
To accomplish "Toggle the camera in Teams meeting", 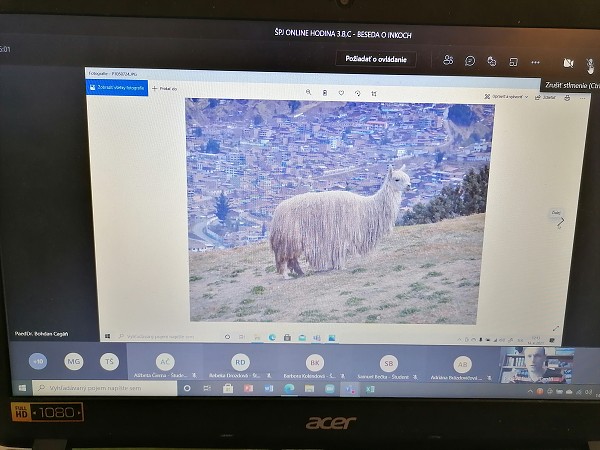I will click(568, 63).
